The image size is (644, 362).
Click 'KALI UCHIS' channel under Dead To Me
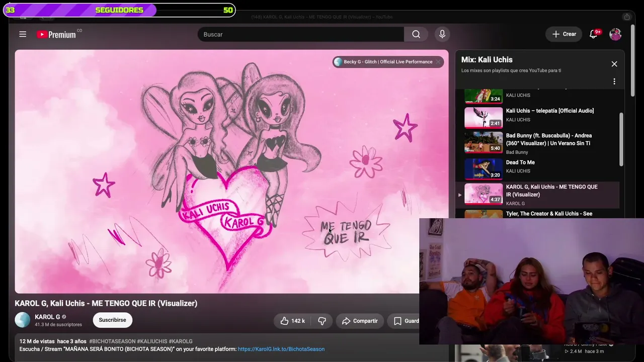tap(518, 171)
